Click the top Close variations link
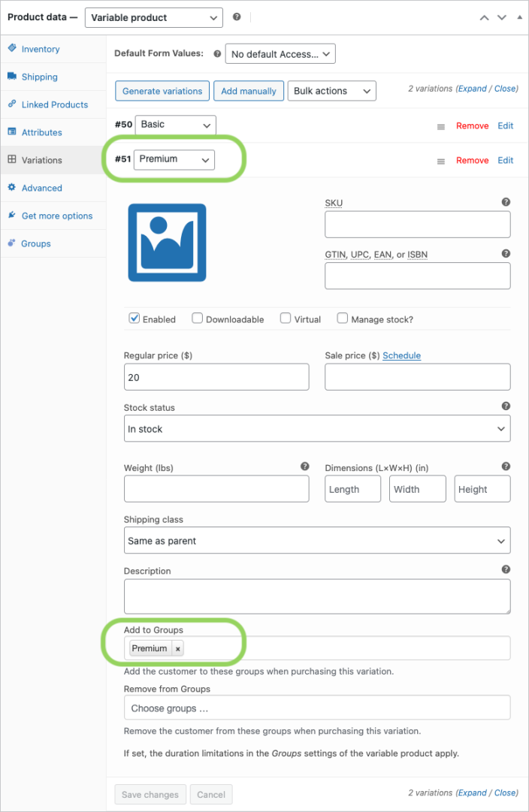Viewport: 529px width, 812px height. tap(505, 89)
